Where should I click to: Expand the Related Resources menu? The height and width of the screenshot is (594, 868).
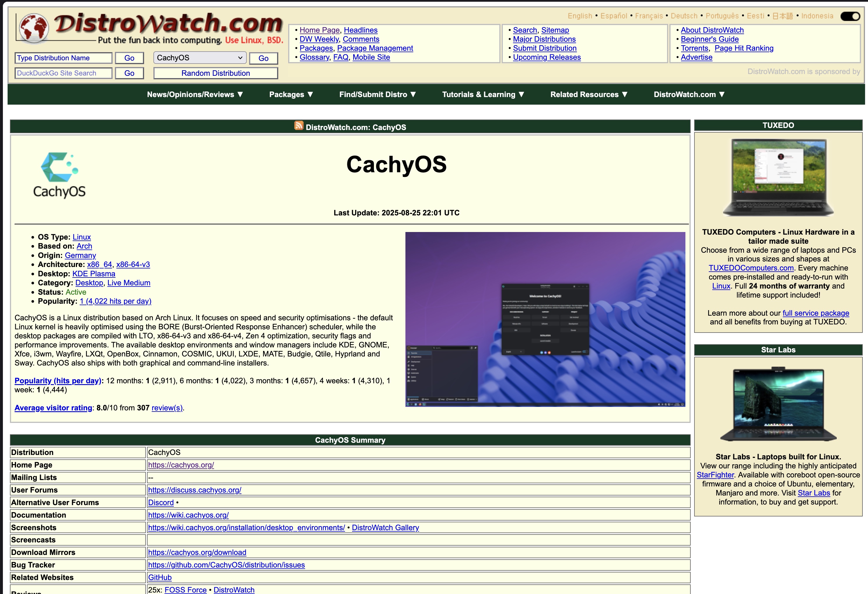tap(589, 94)
